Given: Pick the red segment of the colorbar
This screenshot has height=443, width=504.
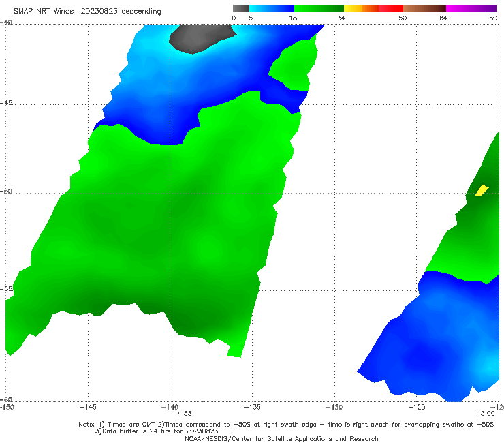Looking at the screenshot, I should [391, 8].
